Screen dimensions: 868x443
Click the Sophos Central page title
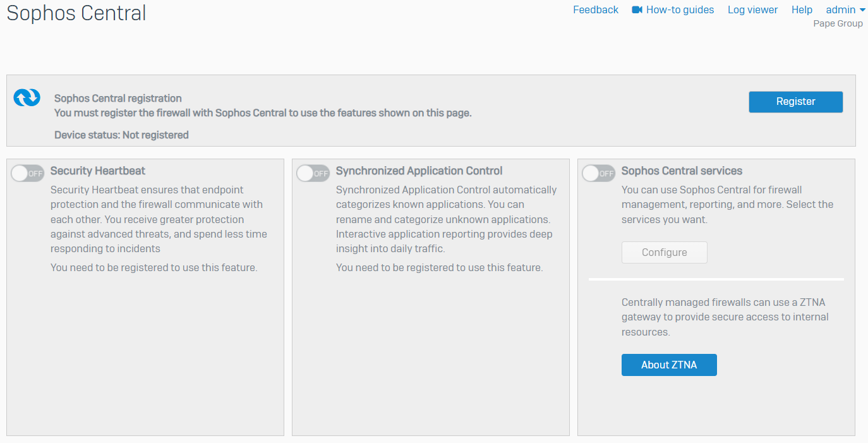[76, 13]
